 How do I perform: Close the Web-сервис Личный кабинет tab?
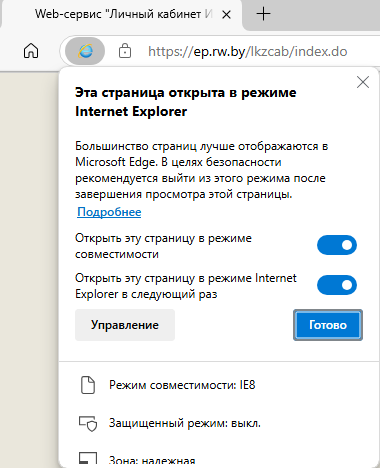click(x=226, y=14)
